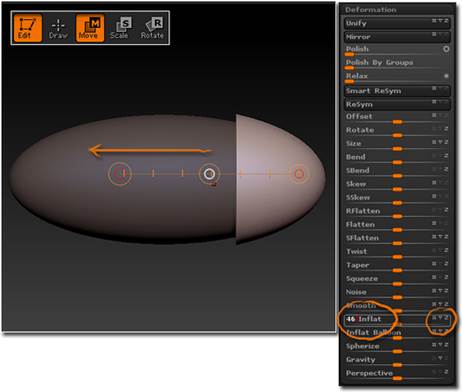Viewport: 462px width, 392px height.
Task: Activate the Edit mode icon
Action: click(28, 28)
